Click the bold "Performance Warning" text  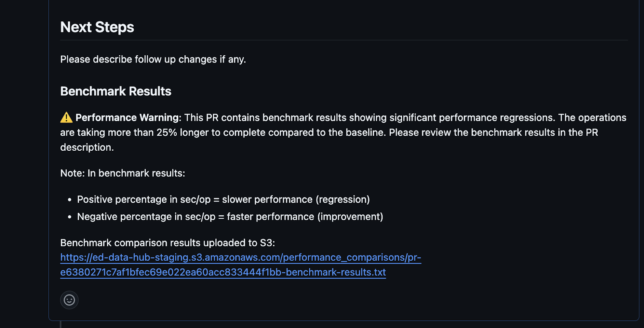coord(127,118)
